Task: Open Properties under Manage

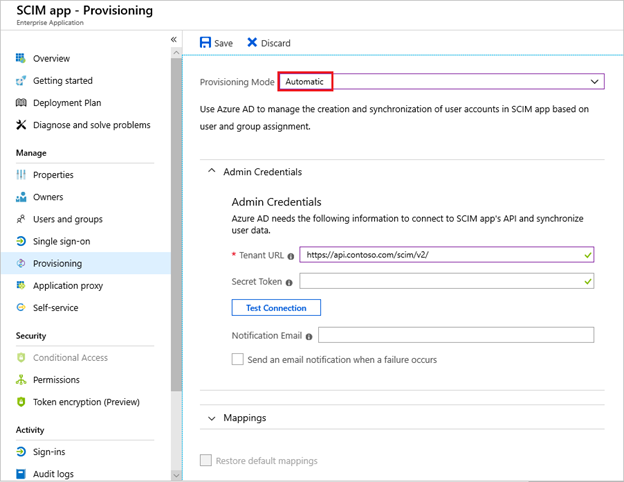Action: point(53,175)
